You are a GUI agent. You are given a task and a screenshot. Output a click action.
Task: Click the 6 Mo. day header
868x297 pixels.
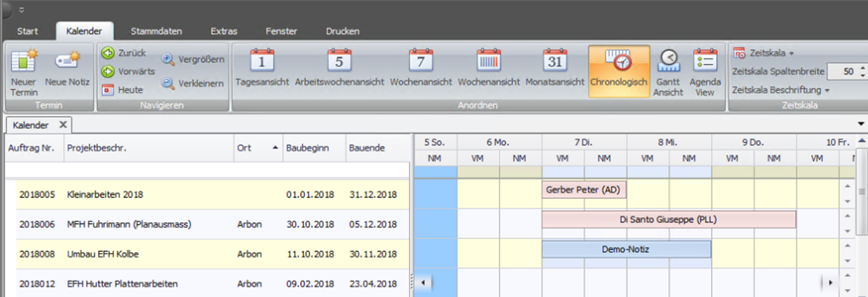click(499, 141)
